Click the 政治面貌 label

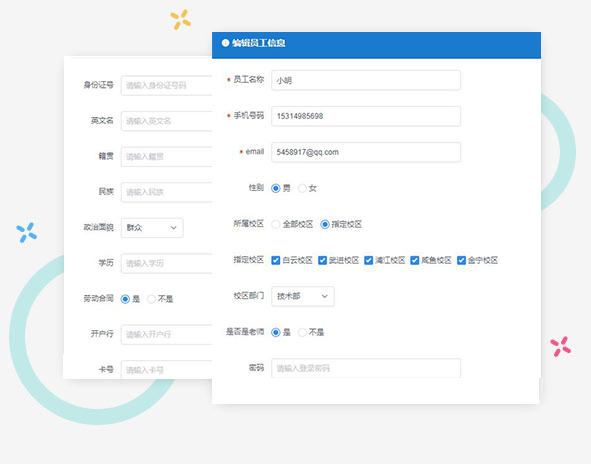coord(98,227)
